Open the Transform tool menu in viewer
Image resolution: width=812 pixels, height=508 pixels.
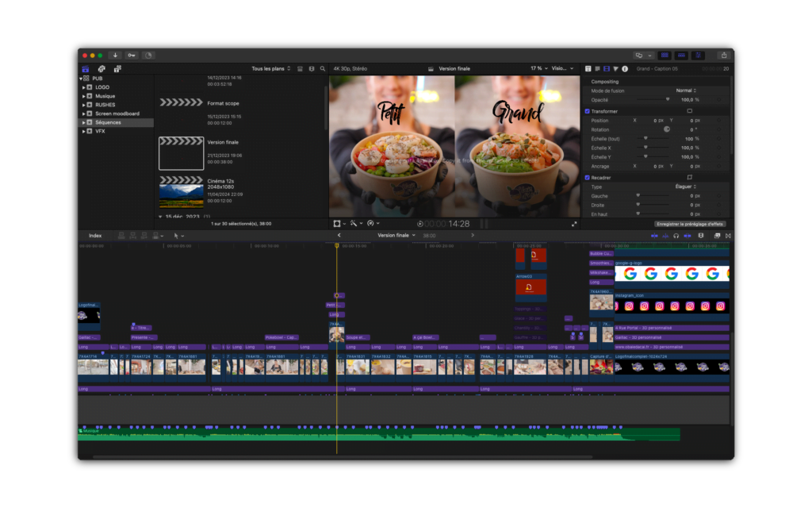(x=339, y=223)
